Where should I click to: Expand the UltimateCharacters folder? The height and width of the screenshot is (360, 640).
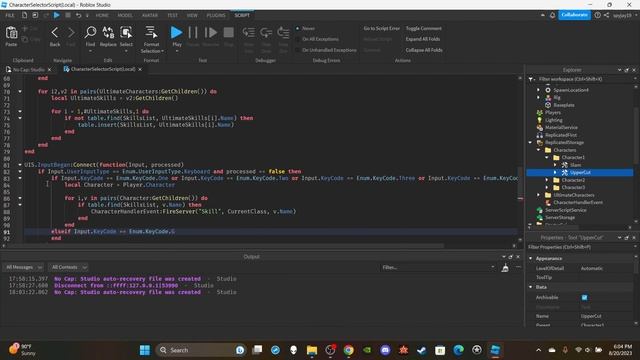[538, 195]
